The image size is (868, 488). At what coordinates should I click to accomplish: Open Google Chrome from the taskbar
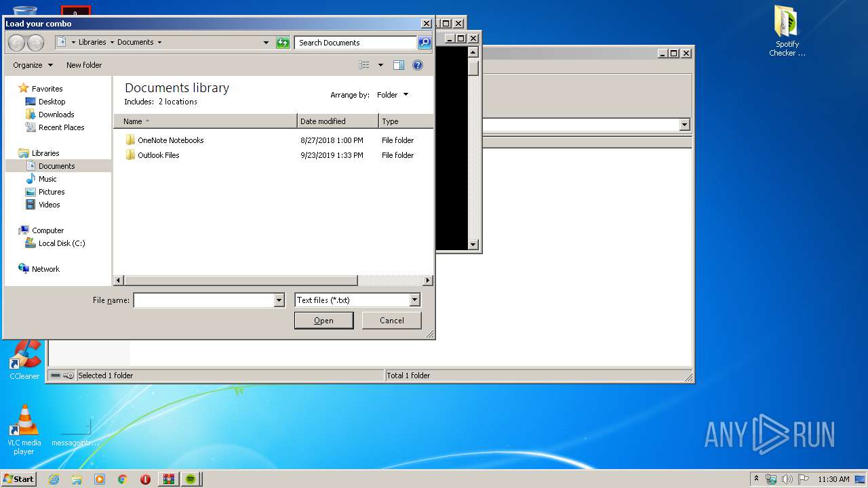123,479
